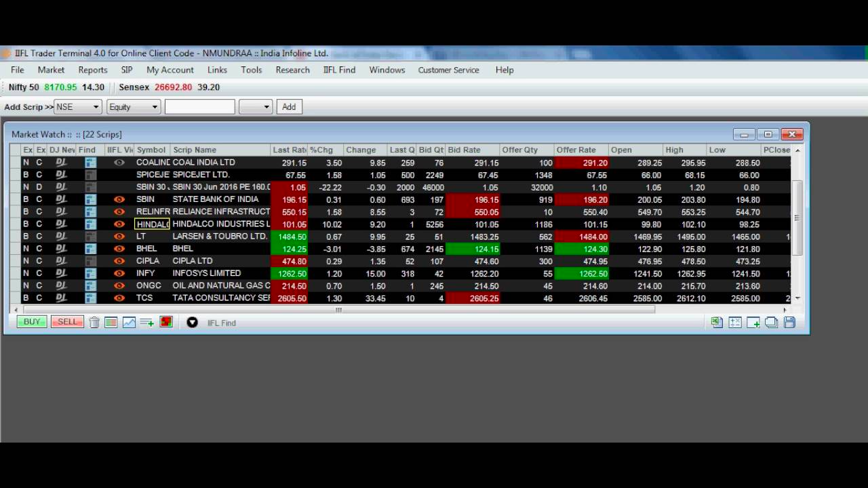
Task: Toggle the IIFL View eye for LT
Action: pyautogui.click(x=119, y=237)
